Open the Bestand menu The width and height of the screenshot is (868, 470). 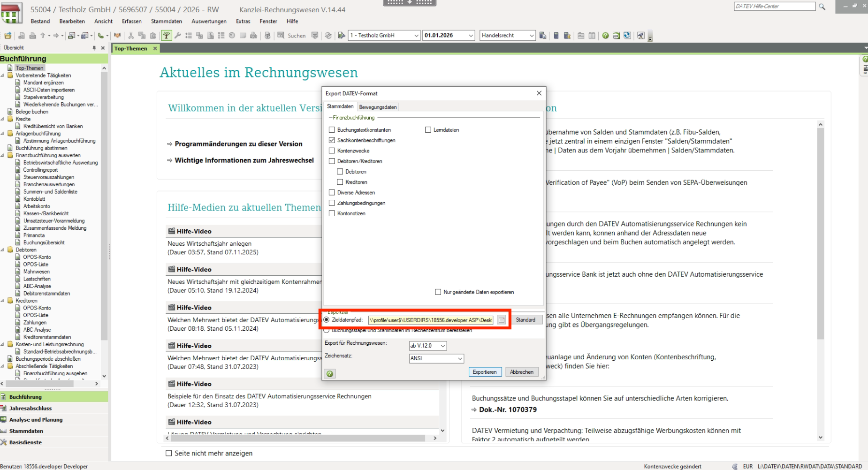(x=40, y=21)
